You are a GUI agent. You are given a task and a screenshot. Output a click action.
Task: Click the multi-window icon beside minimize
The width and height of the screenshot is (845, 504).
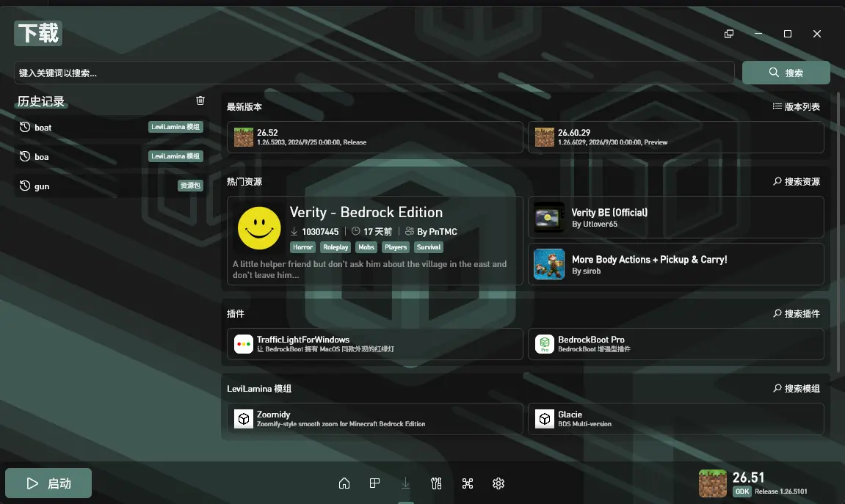[x=729, y=34]
